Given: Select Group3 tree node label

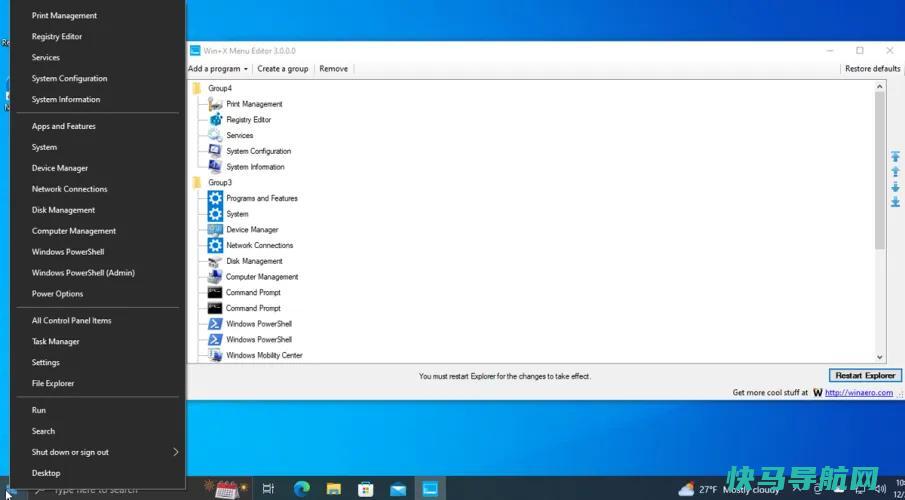Looking at the screenshot, I should click(x=220, y=182).
